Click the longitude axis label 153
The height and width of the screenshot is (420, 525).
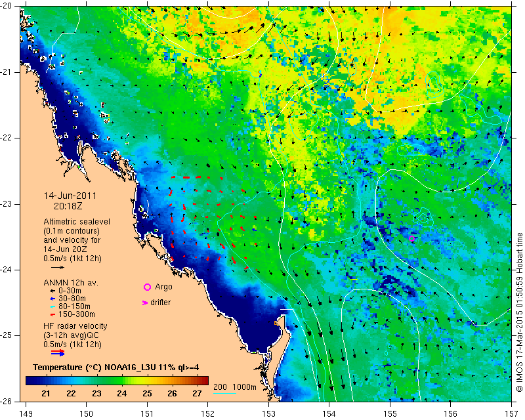268,414
